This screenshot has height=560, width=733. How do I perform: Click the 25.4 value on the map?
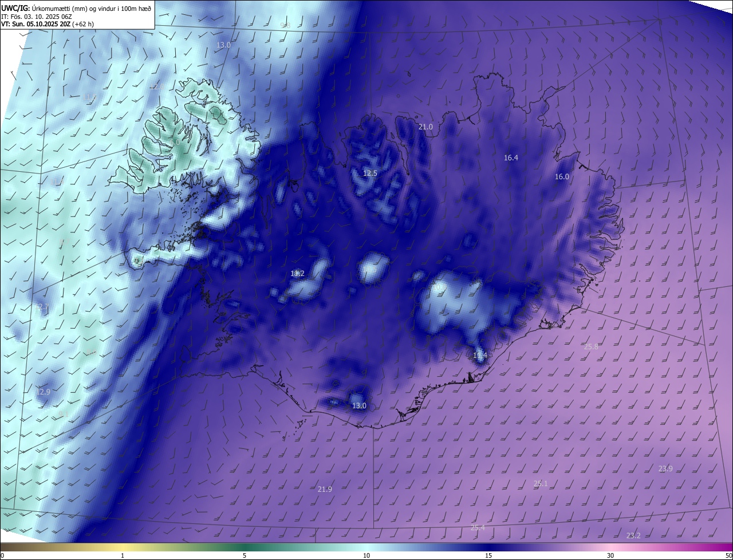pos(478,528)
